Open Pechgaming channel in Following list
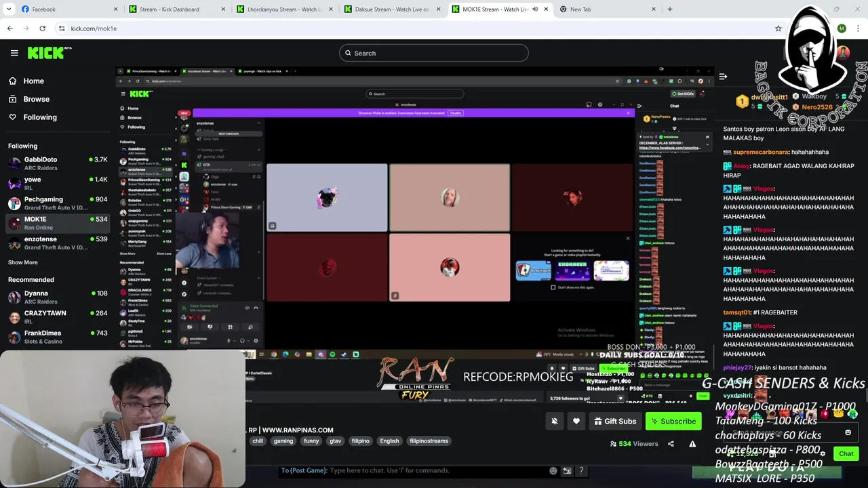The width and height of the screenshot is (868, 488). pyautogui.click(x=58, y=203)
